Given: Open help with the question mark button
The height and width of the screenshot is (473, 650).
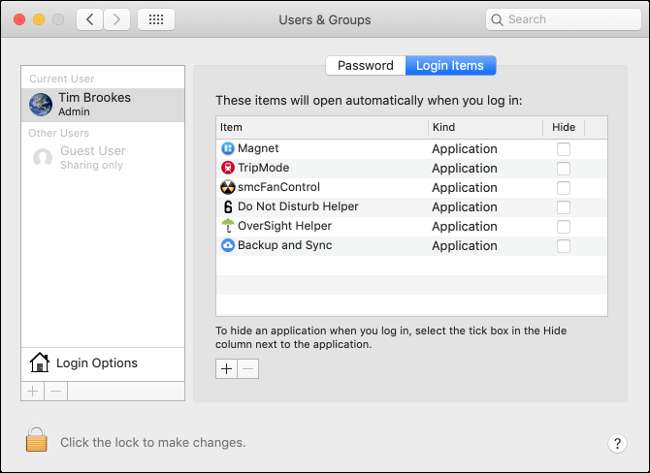Looking at the screenshot, I should [617, 443].
